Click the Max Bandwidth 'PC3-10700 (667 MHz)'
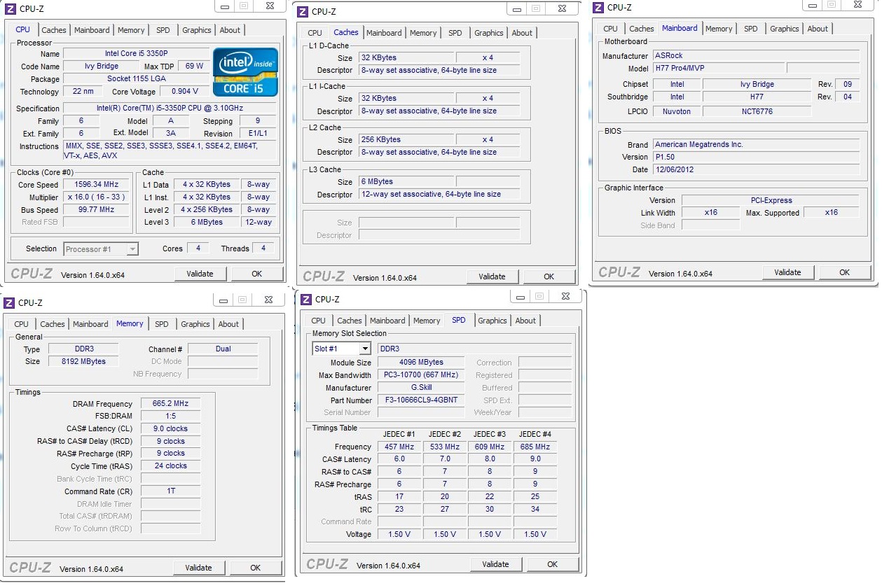The image size is (882, 588). 421,375
